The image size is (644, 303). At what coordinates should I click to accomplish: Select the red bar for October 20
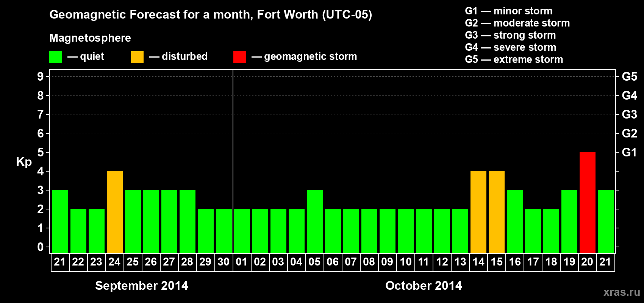point(588,203)
